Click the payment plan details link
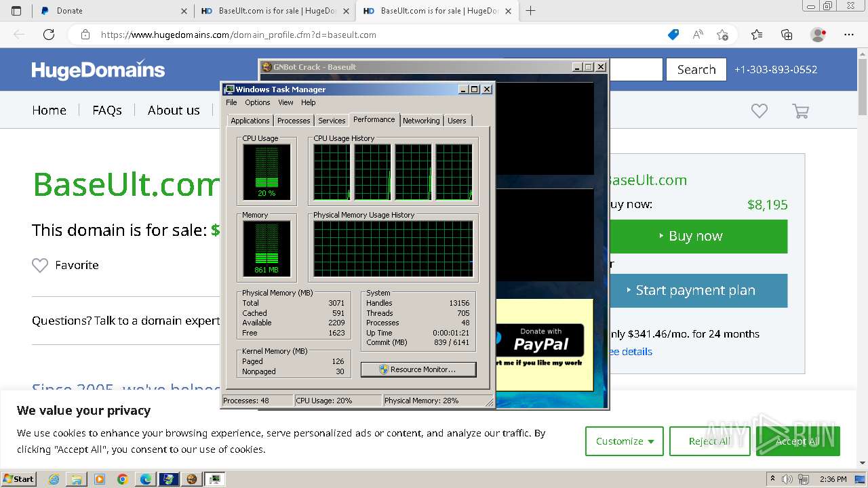This screenshot has height=488, width=868. pyautogui.click(x=631, y=351)
